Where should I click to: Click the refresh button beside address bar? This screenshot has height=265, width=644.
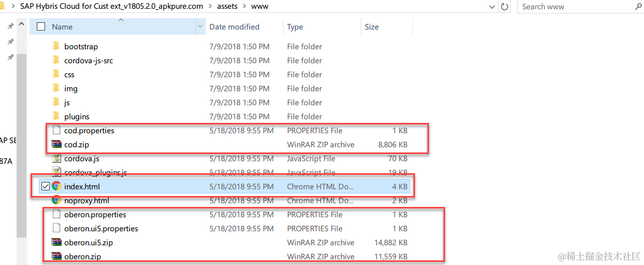coord(505,7)
